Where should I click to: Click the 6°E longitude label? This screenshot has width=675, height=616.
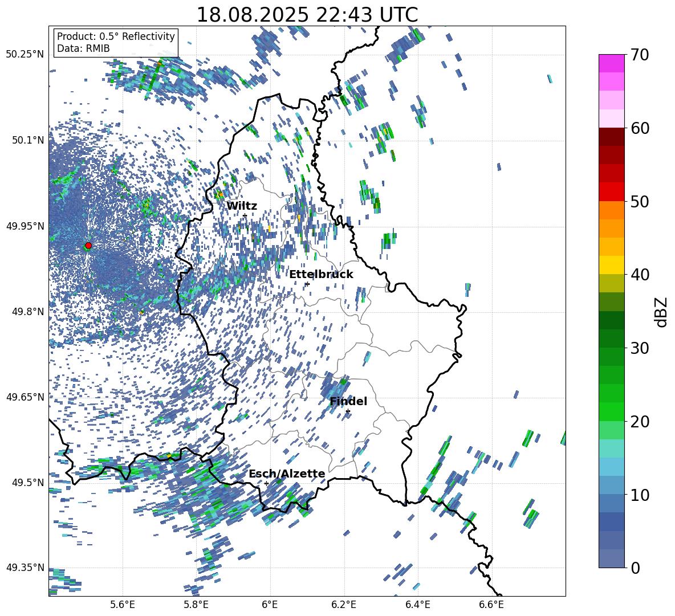[270, 605]
